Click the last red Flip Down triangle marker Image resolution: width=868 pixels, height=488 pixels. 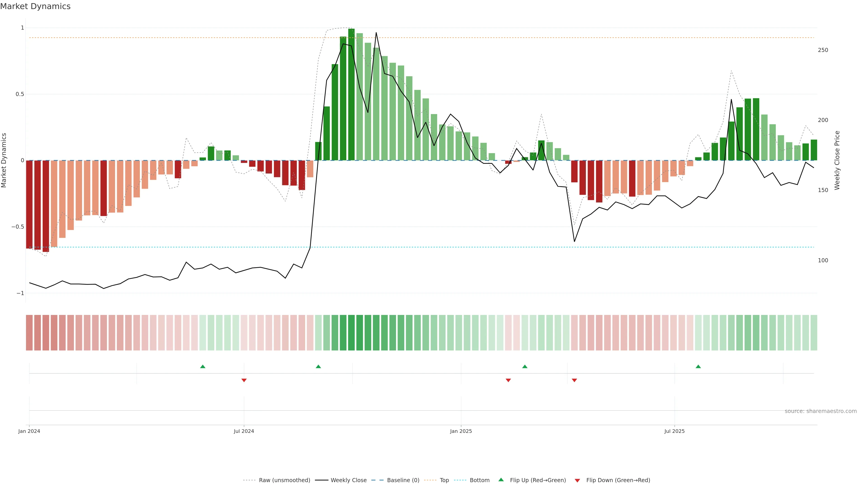tap(575, 380)
